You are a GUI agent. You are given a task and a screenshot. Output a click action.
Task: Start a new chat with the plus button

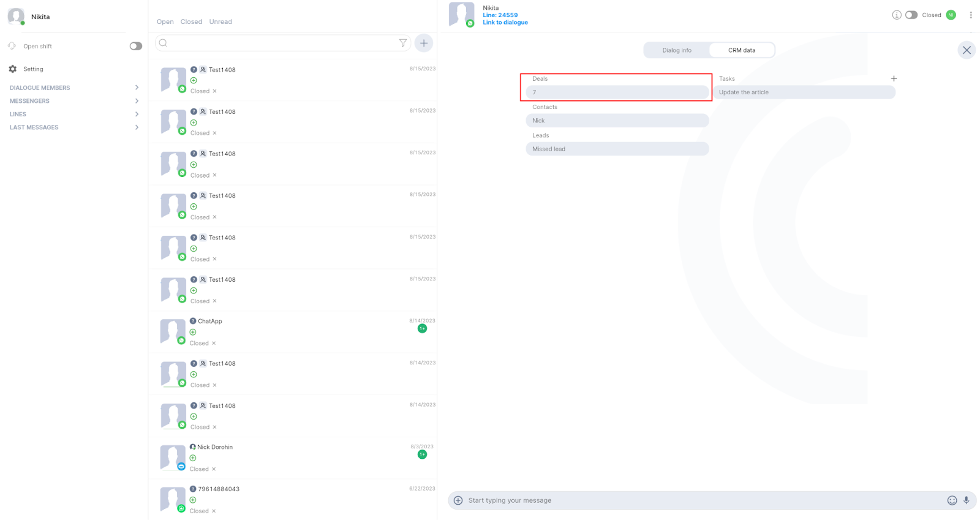[424, 43]
